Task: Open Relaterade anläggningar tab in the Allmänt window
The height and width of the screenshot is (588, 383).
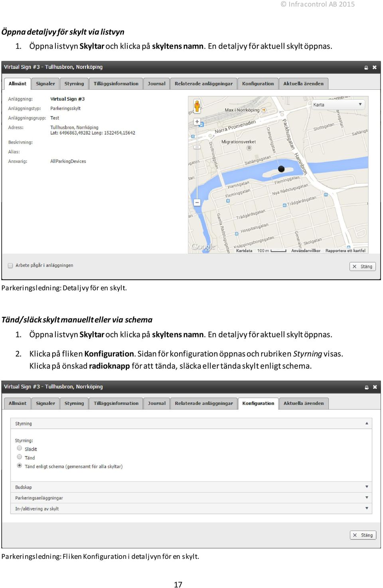Action: [x=203, y=84]
